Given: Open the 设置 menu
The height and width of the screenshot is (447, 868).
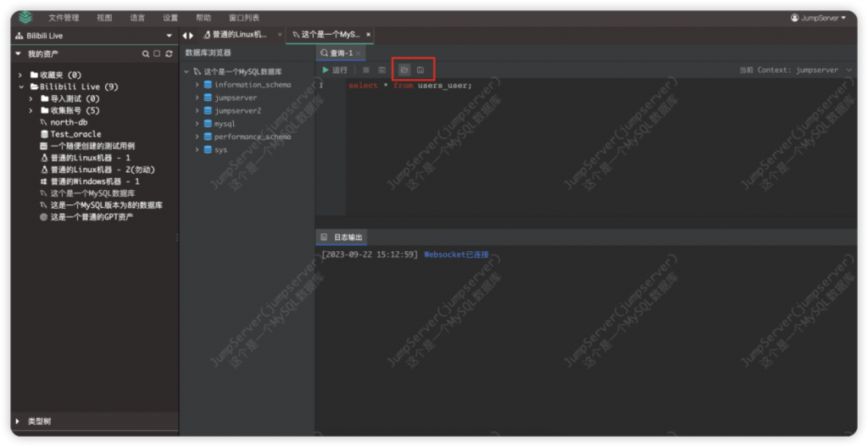Looking at the screenshot, I should tap(170, 18).
